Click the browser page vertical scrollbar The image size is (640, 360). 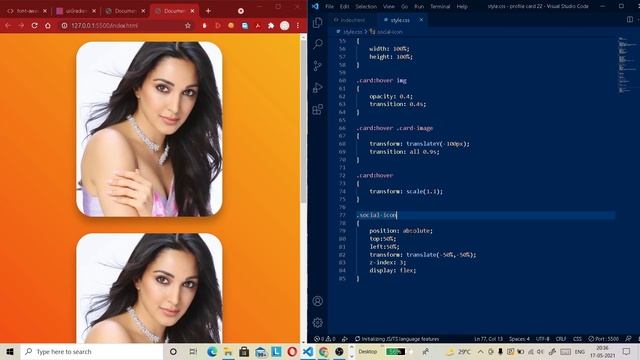pyautogui.click(x=303, y=122)
